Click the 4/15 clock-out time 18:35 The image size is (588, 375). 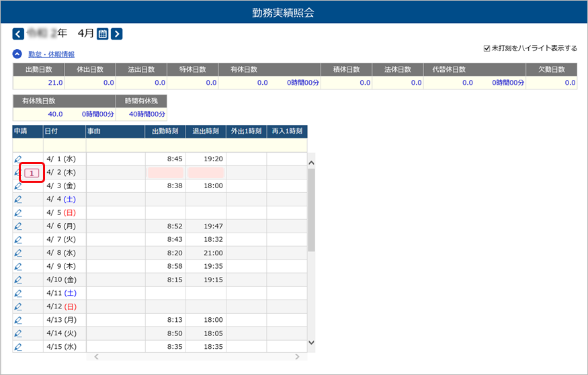pos(214,347)
